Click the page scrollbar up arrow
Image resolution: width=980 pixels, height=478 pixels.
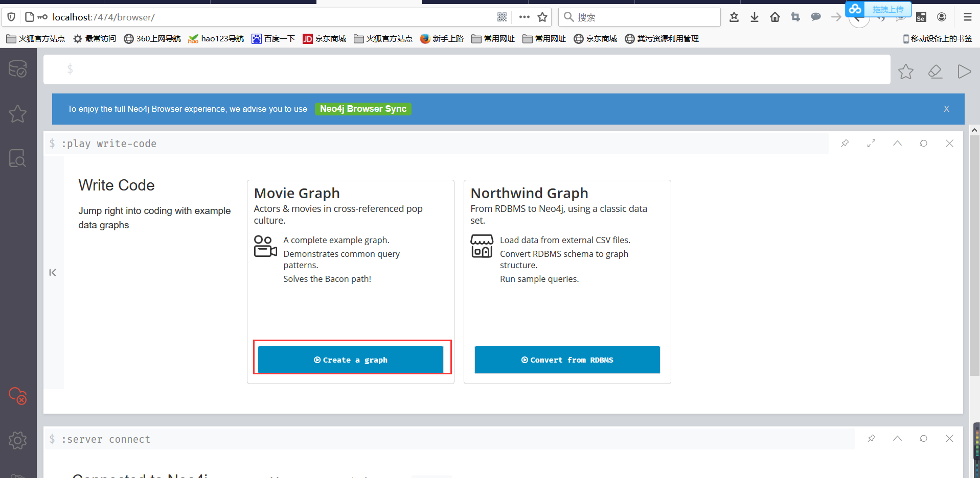coord(974,130)
